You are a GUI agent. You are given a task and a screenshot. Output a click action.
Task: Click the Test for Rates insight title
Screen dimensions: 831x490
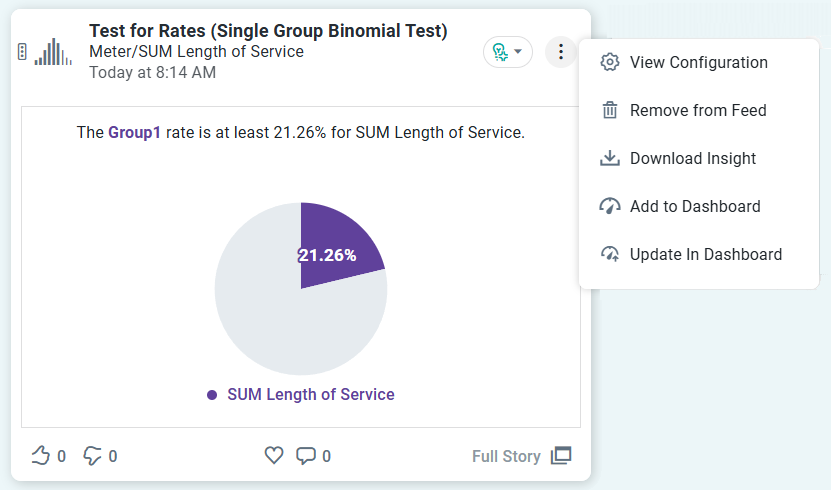[268, 31]
